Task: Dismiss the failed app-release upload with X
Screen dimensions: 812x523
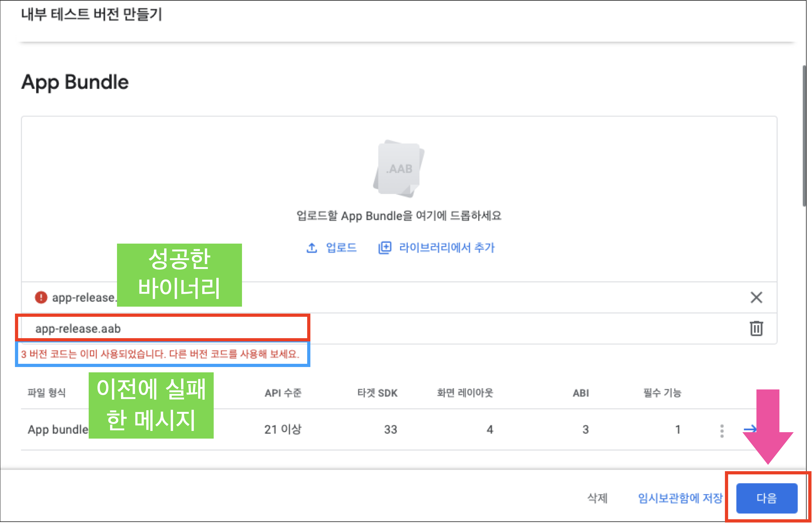Action: click(x=756, y=298)
